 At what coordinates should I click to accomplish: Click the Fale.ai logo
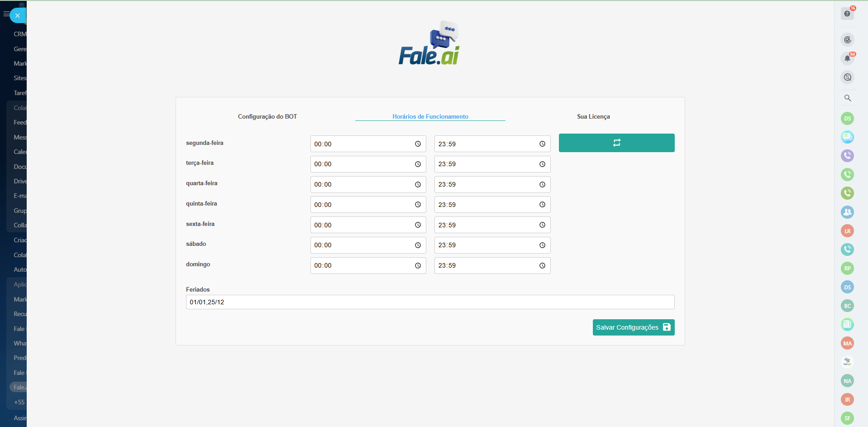[x=429, y=43]
